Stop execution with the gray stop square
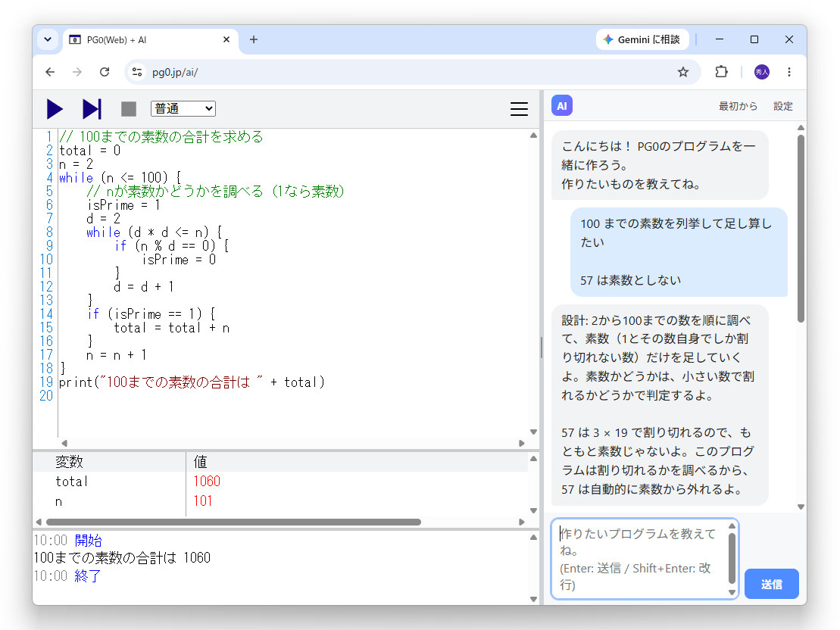Viewport: 840px width, 630px height. [129, 109]
